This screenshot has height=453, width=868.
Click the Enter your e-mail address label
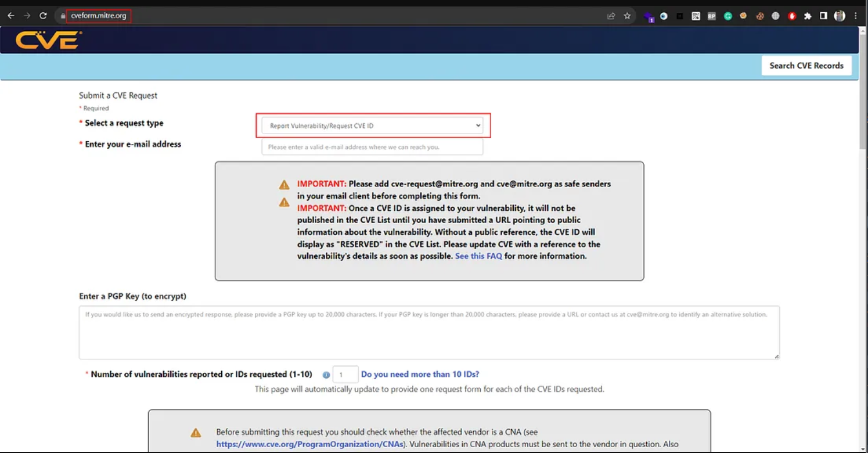(x=133, y=144)
